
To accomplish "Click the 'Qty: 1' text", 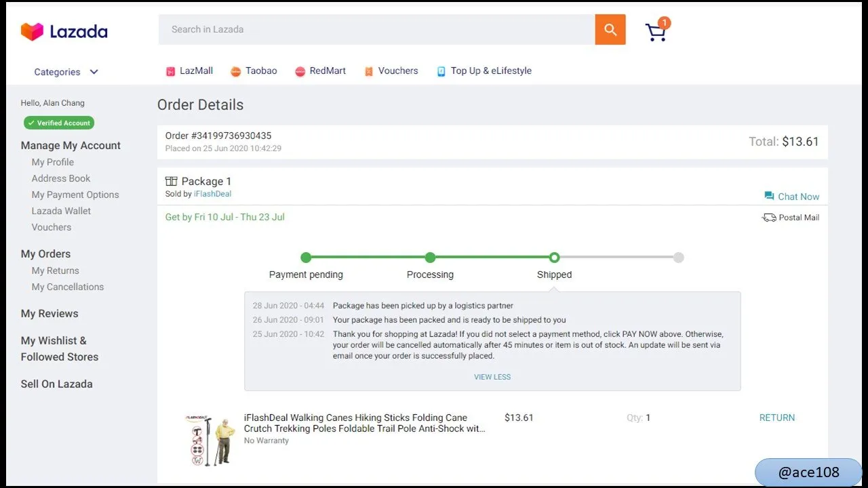I will point(638,418).
